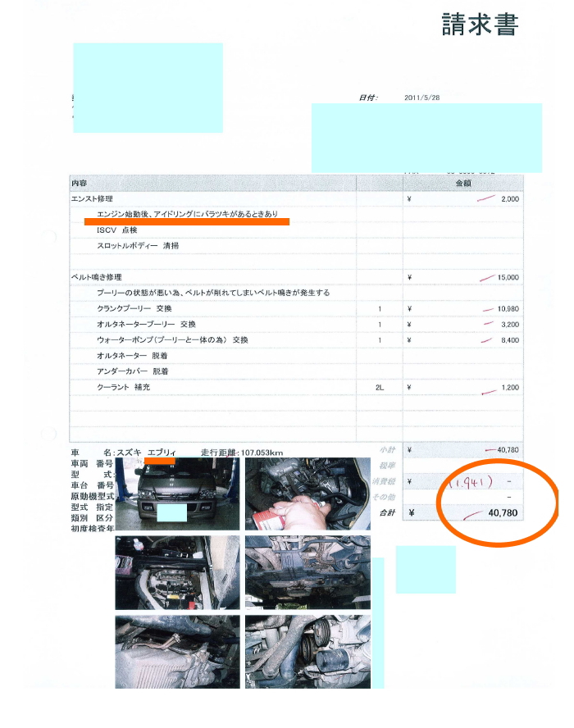Select the 2L quantity for coolant

[x=379, y=386]
